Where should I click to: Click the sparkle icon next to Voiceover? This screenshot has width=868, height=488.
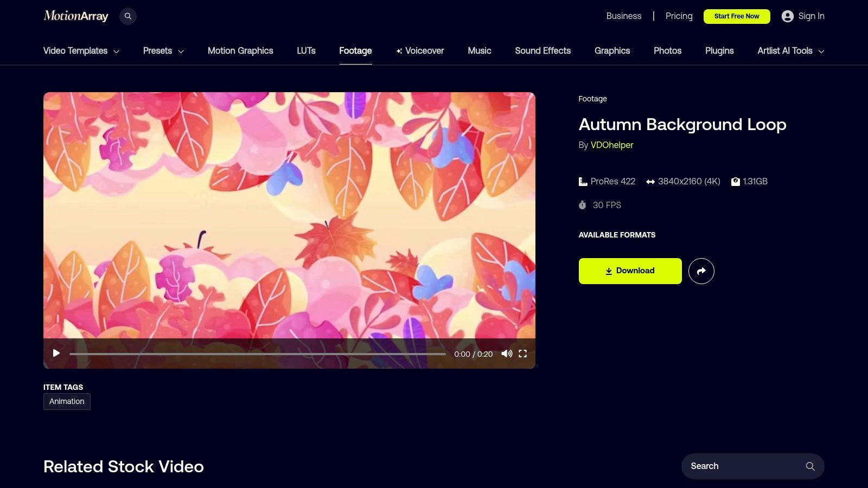click(x=399, y=51)
